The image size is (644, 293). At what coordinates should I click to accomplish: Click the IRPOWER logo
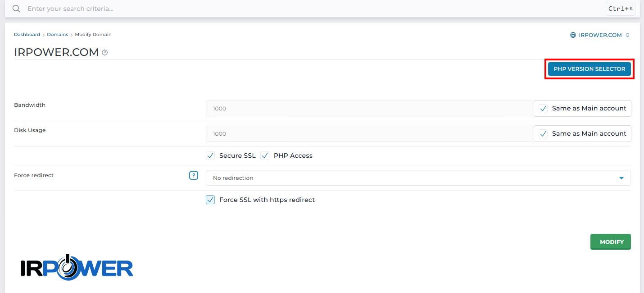tap(77, 267)
